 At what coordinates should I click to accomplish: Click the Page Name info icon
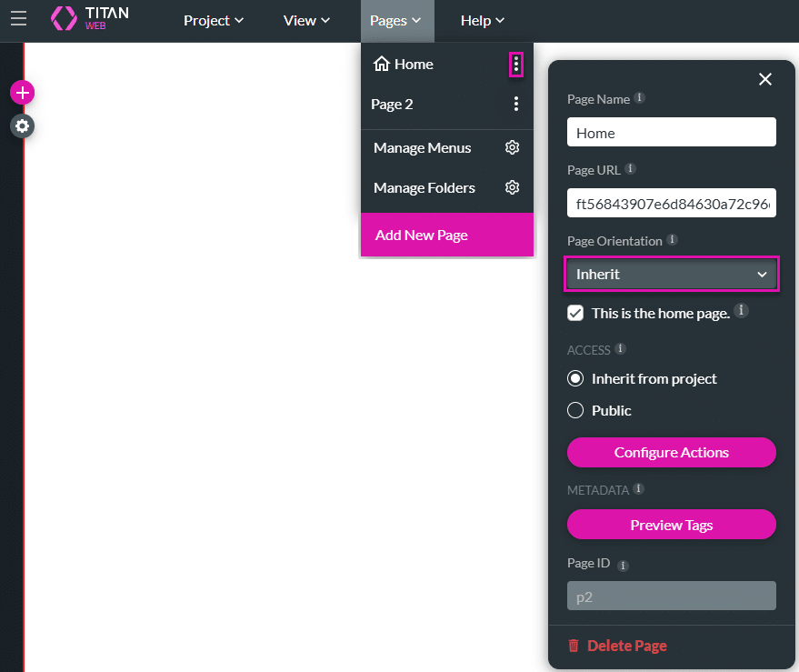pos(640,98)
